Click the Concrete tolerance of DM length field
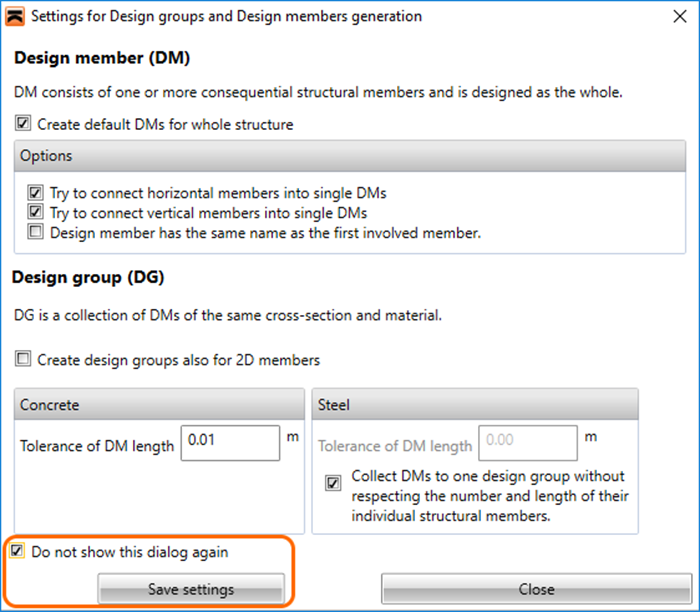 click(x=230, y=442)
